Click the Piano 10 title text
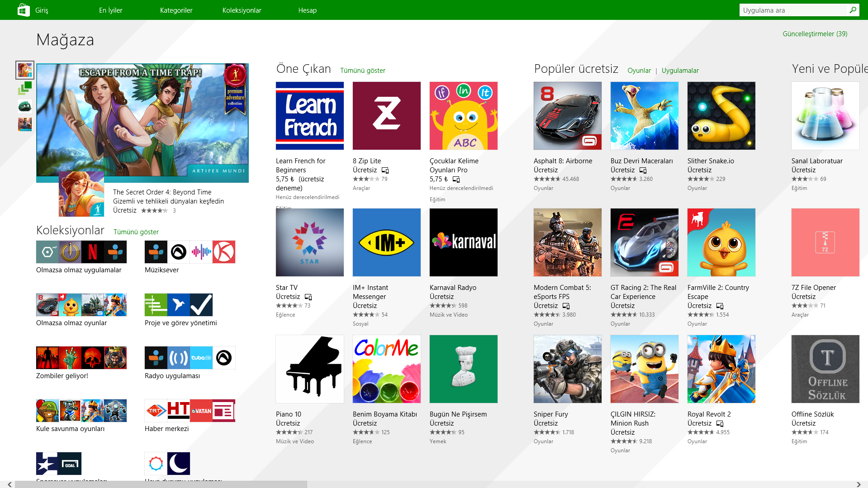 tap(289, 414)
